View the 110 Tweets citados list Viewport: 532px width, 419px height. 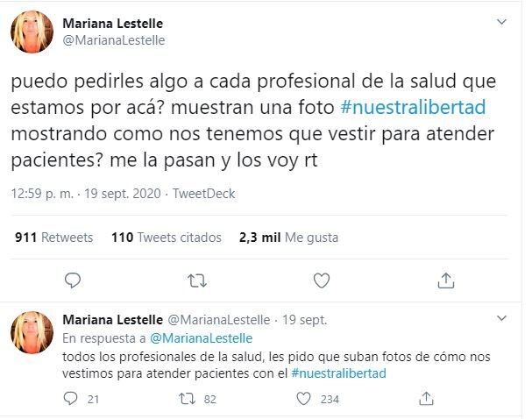(x=167, y=237)
